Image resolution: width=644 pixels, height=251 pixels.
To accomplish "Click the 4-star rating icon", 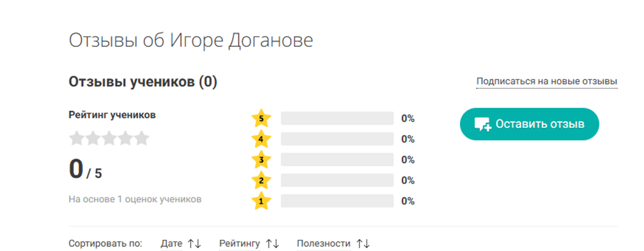I will pos(261,139).
